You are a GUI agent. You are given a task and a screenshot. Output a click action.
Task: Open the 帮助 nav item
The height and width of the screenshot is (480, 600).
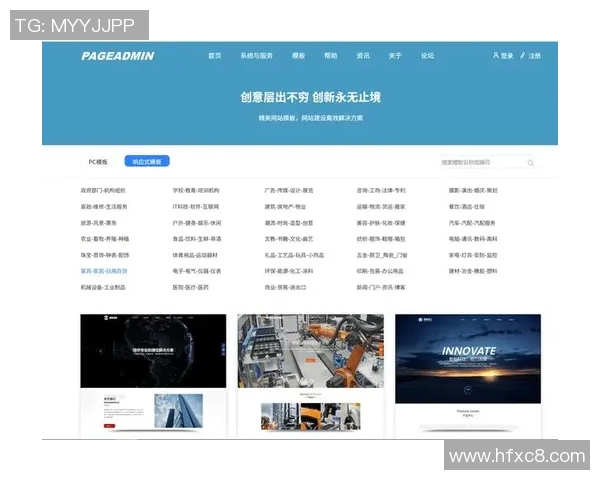[x=331, y=56]
